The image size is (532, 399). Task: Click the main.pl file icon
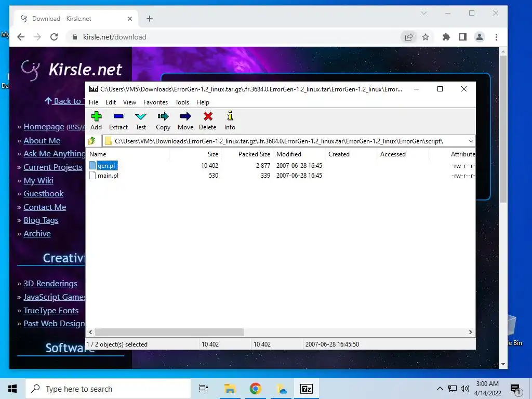coord(92,175)
